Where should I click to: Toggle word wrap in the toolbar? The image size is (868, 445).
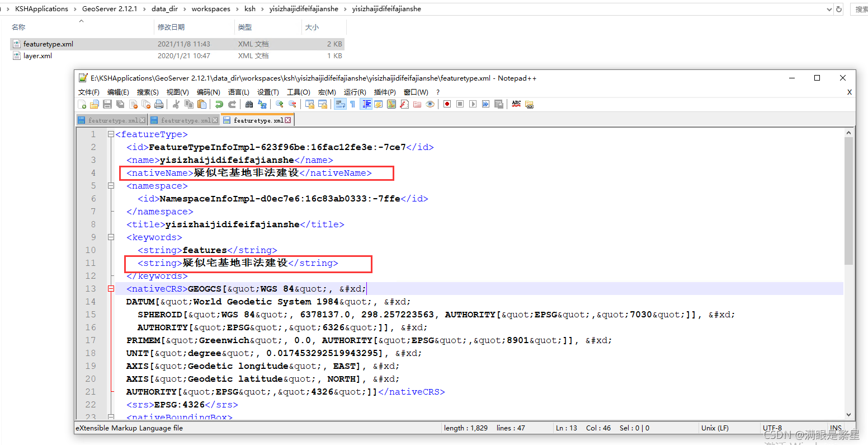[x=340, y=104]
